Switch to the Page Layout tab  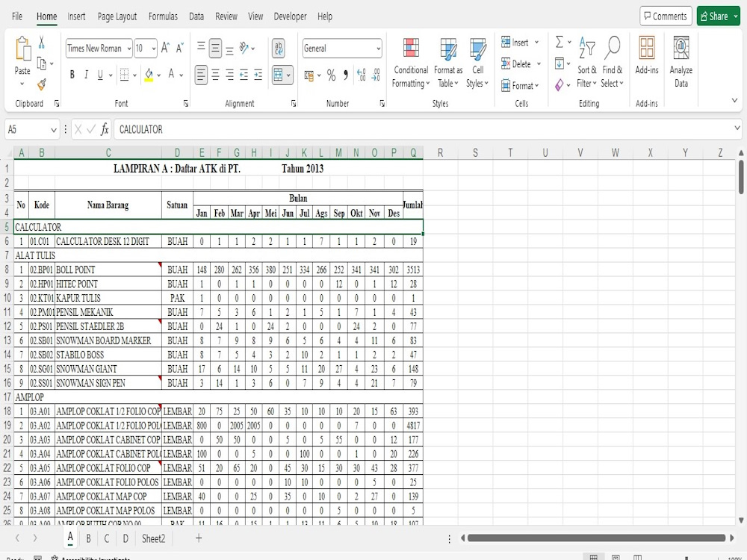coord(117,16)
